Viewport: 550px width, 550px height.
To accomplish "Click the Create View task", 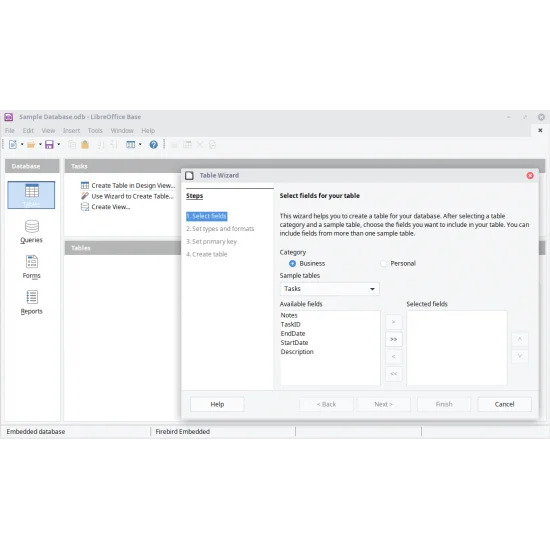I will (106, 207).
